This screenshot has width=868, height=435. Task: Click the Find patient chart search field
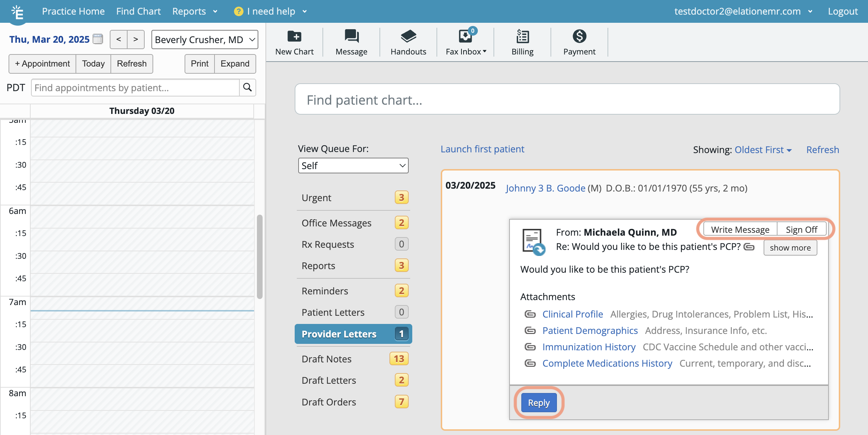[x=567, y=100]
